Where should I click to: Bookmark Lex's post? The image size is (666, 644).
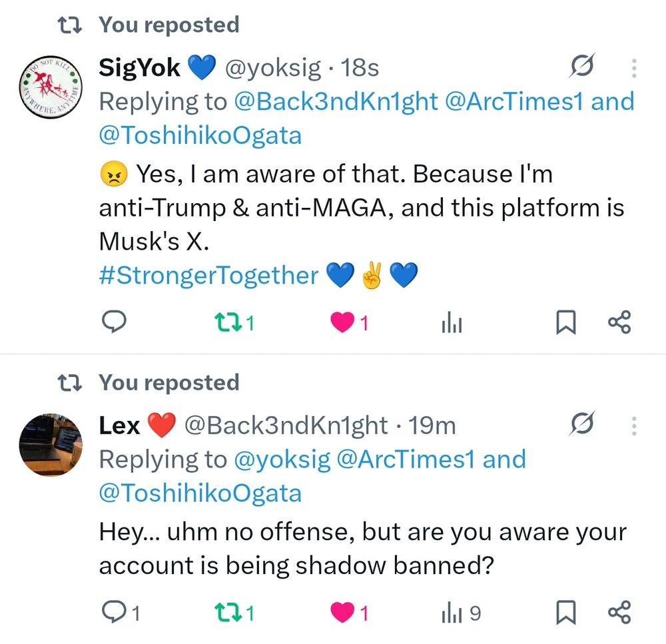[x=565, y=611]
